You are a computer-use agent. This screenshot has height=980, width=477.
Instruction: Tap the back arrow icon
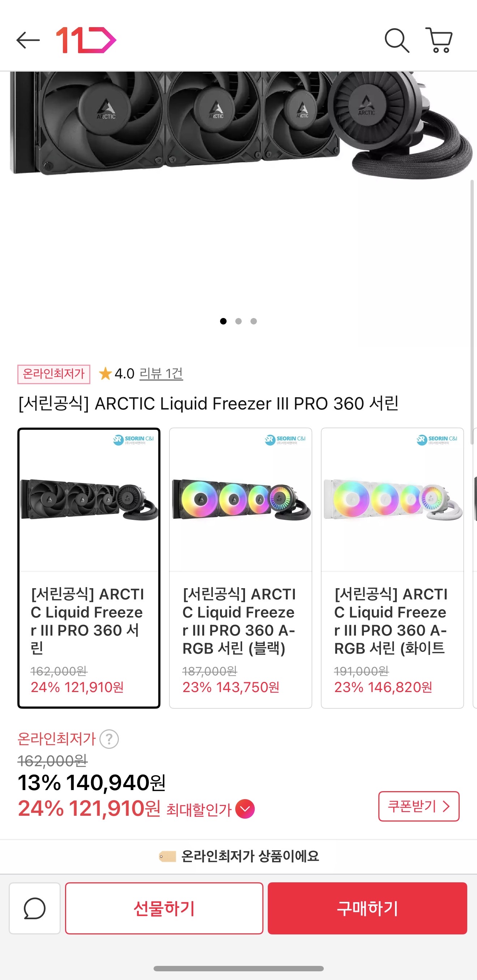point(28,40)
